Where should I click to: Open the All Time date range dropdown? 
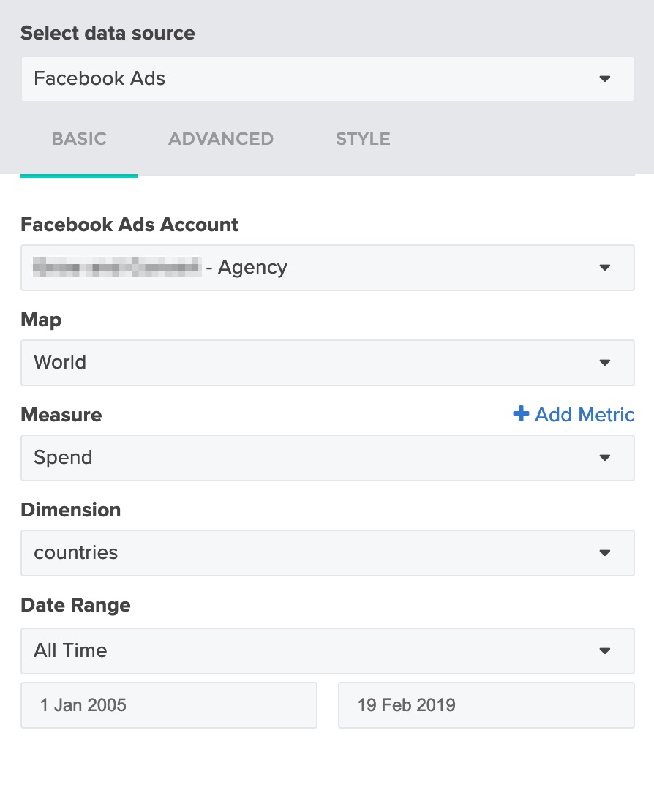click(327, 651)
